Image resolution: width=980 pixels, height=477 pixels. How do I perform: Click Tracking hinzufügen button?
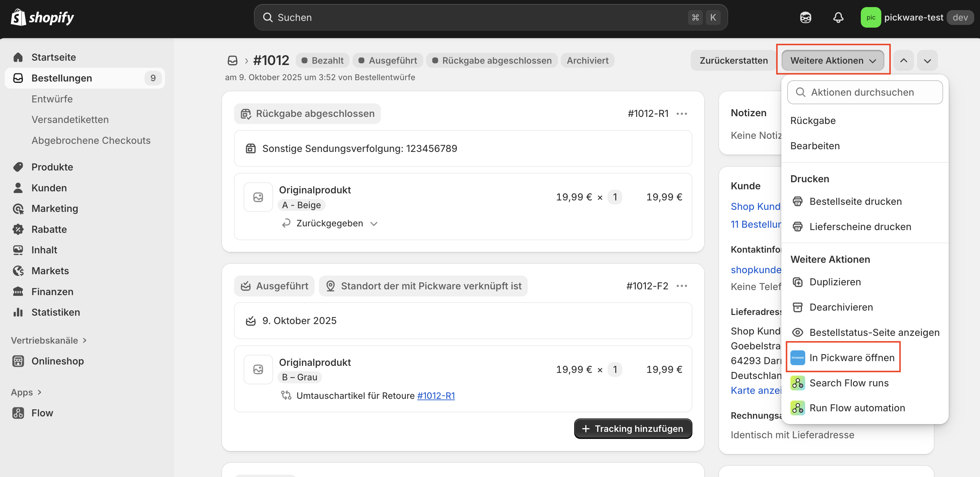coord(633,428)
